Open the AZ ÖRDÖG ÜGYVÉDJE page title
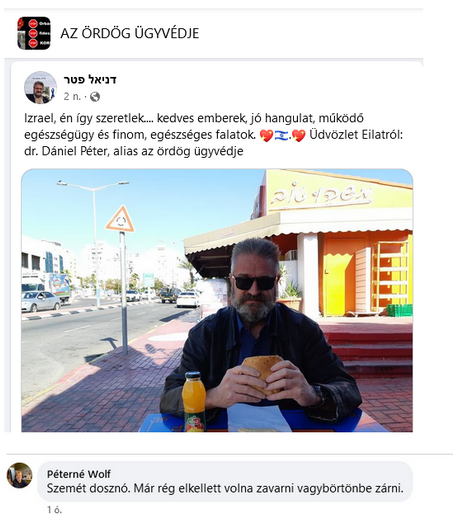This screenshot has height=524, width=457. 130,33
